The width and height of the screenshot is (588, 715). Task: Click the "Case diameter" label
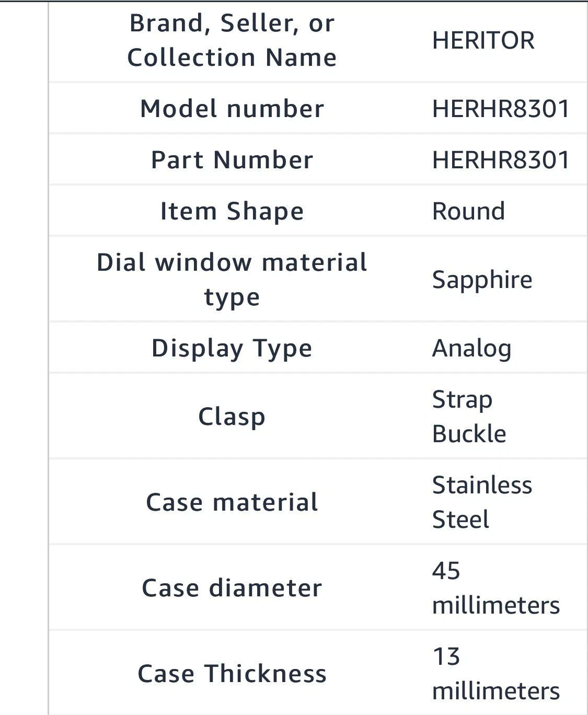[232, 588]
